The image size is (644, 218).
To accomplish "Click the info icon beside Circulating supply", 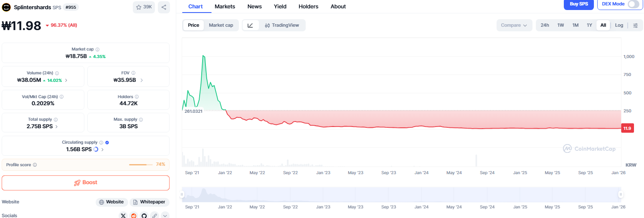I will [x=101, y=142].
